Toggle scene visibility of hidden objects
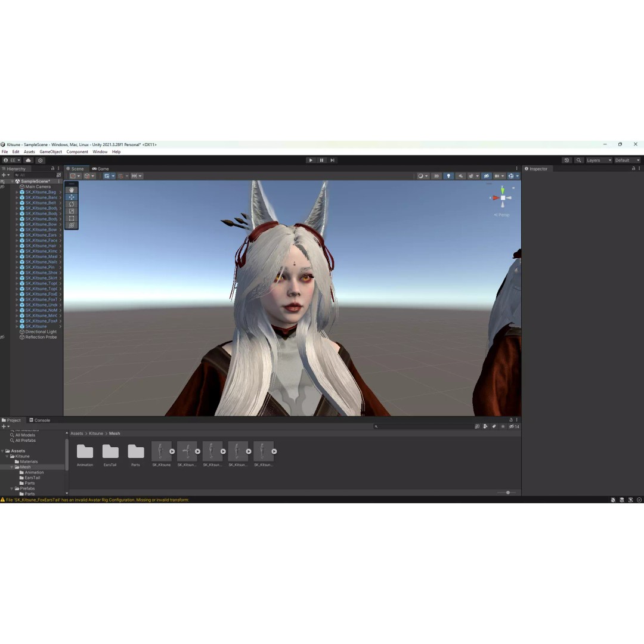The image size is (644, 644). pos(487,176)
